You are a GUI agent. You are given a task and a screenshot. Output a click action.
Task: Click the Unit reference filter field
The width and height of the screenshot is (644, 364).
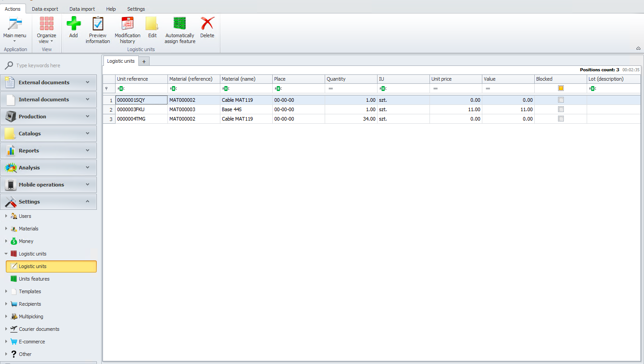tap(142, 88)
